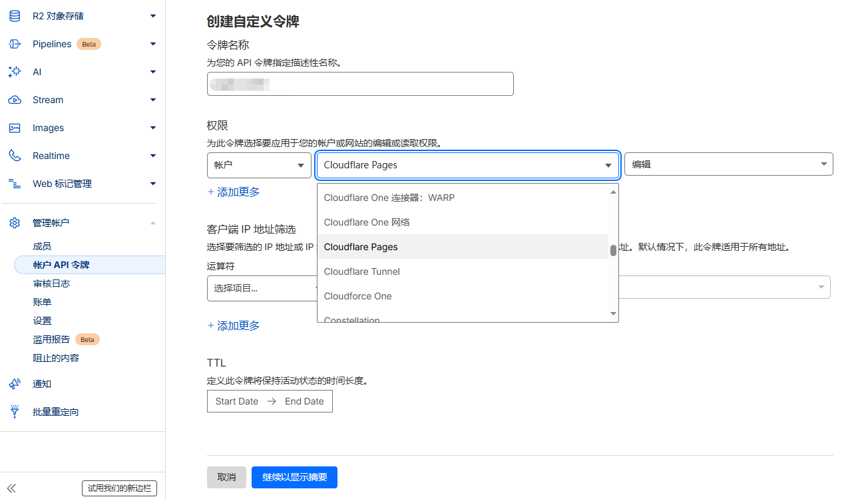
Task: Open 审核日志 in the sidebar
Action: [51, 283]
